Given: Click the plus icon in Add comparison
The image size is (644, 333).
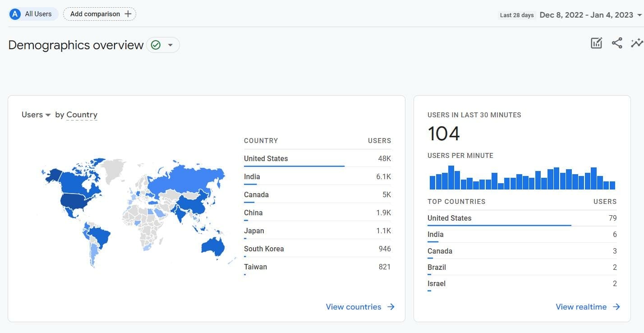Looking at the screenshot, I should coord(128,14).
